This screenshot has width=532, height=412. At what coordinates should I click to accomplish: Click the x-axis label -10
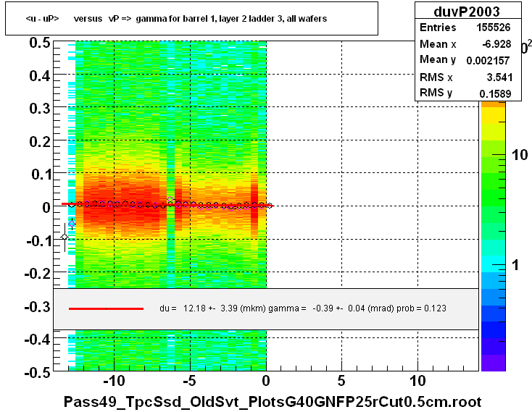114,382
